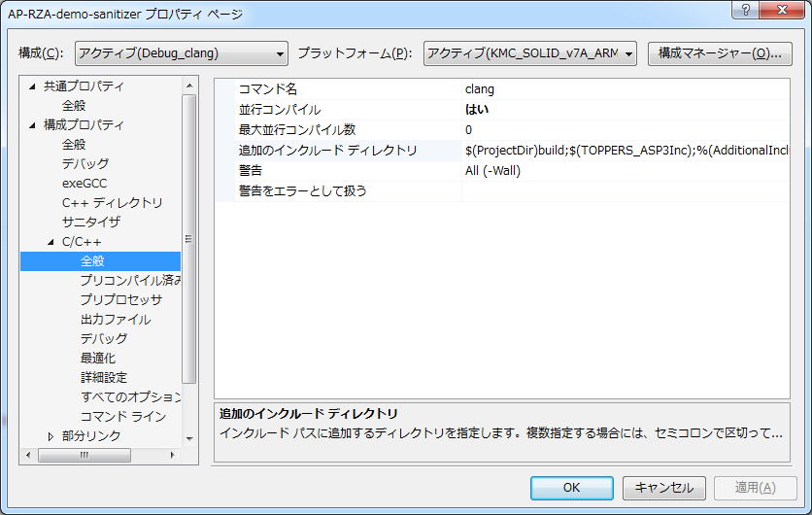Click the 並行コンパイル value はい
Image resolution: width=812 pixels, height=515 pixels.
(x=477, y=110)
